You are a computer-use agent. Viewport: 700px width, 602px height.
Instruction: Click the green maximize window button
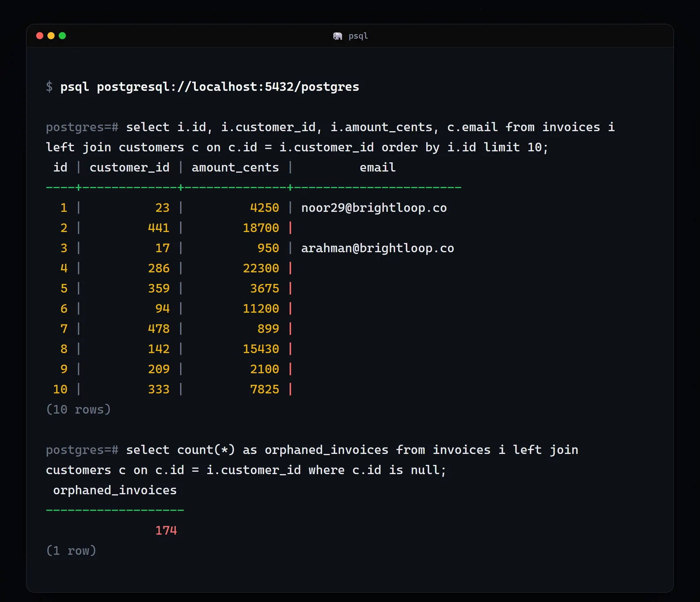point(62,36)
